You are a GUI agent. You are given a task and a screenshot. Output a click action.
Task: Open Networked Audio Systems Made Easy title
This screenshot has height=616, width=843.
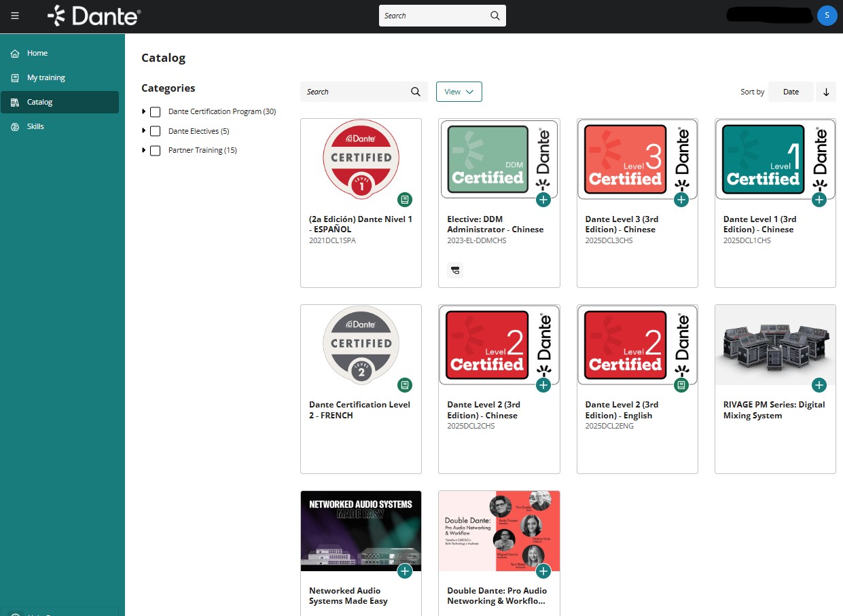[348, 596]
